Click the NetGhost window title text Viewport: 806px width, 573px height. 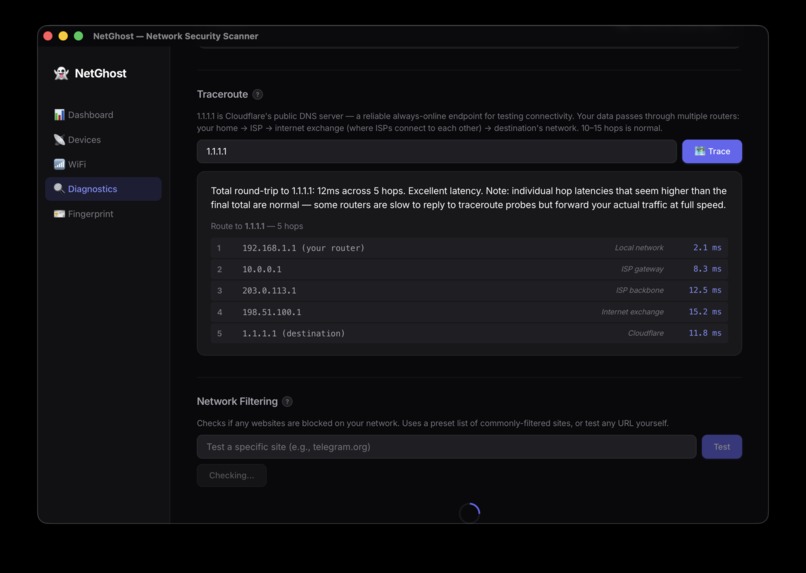pyautogui.click(x=175, y=36)
